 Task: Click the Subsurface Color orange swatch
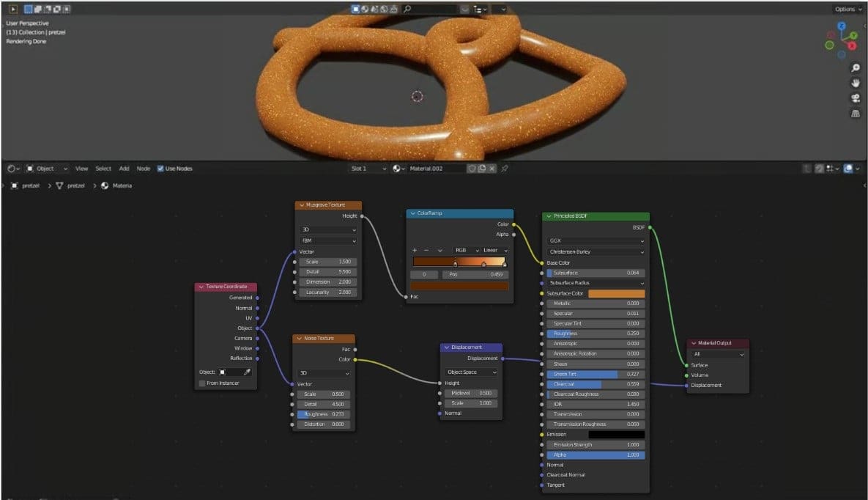coord(616,293)
